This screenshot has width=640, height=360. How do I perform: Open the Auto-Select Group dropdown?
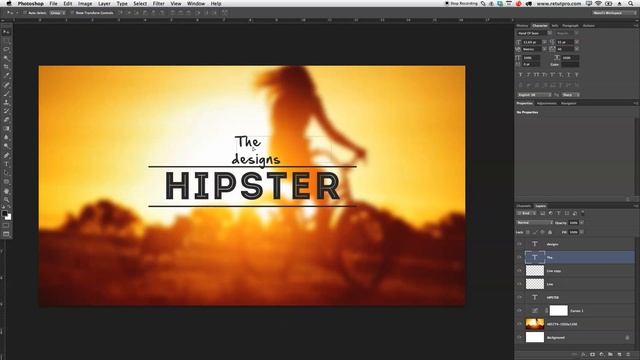pos(58,13)
